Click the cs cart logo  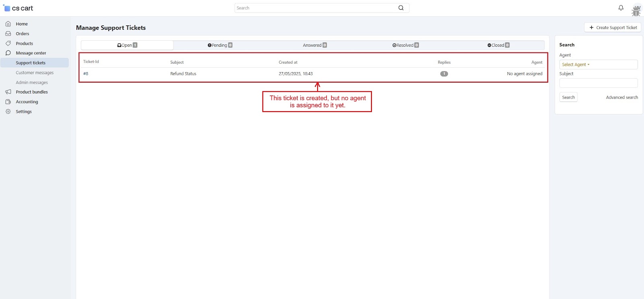(19, 8)
